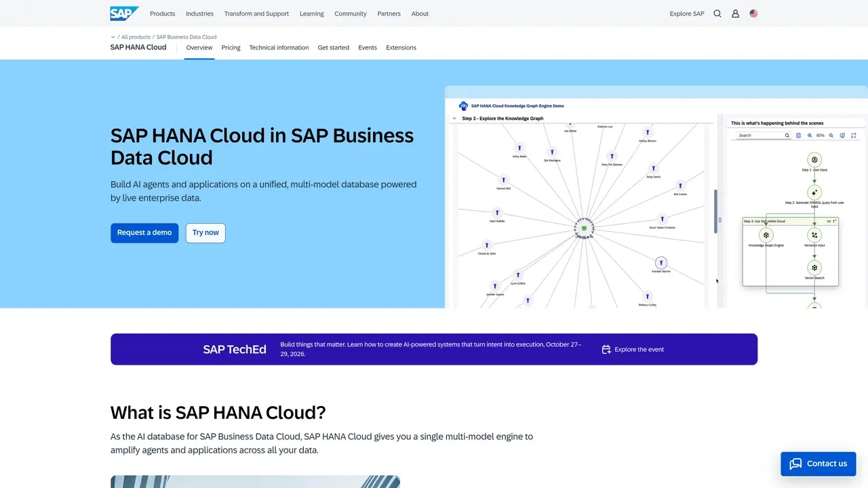Image resolution: width=868 pixels, height=488 pixels.
Task: Click the Vectorize Input node
Action: point(814,235)
